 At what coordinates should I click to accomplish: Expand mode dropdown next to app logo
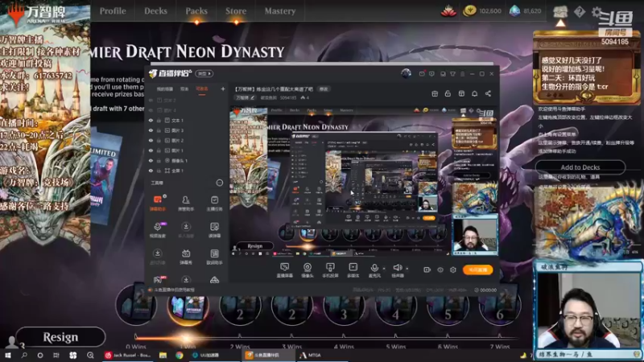click(204, 74)
